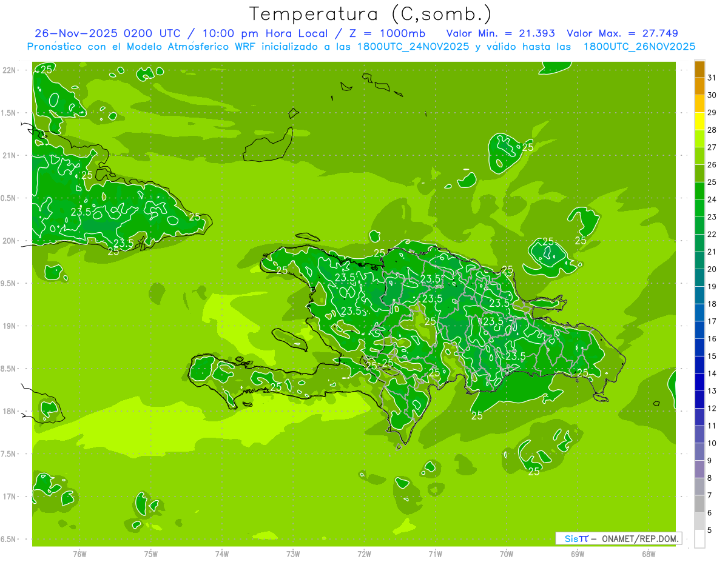
Task: Click the brown legend band above 31
Action: (x=699, y=69)
